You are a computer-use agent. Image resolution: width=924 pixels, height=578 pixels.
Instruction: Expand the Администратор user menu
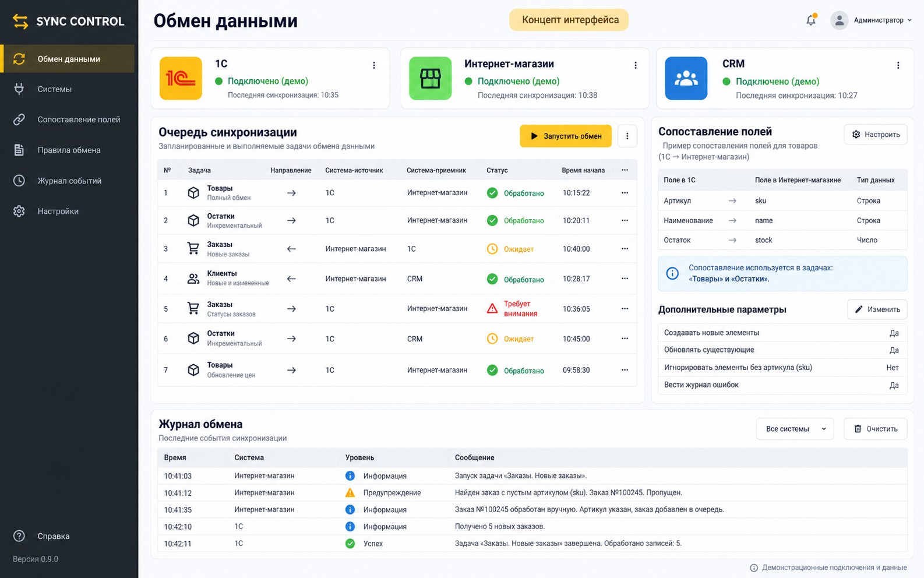871,20
